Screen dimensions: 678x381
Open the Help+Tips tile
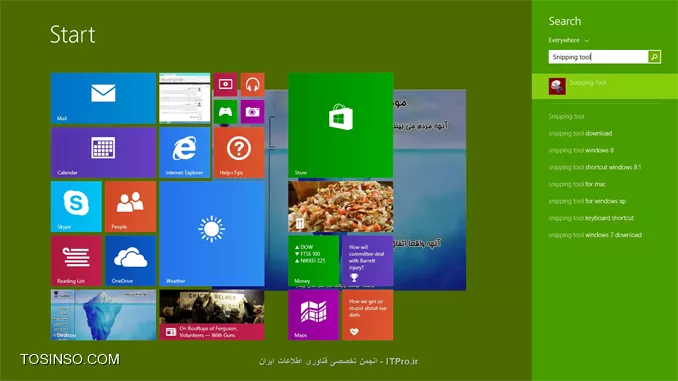(239, 152)
